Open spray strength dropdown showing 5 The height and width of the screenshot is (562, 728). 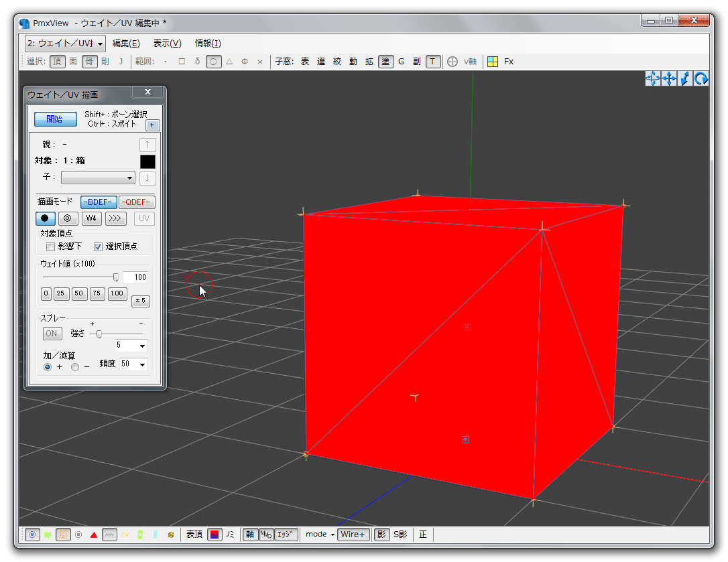(131, 345)
